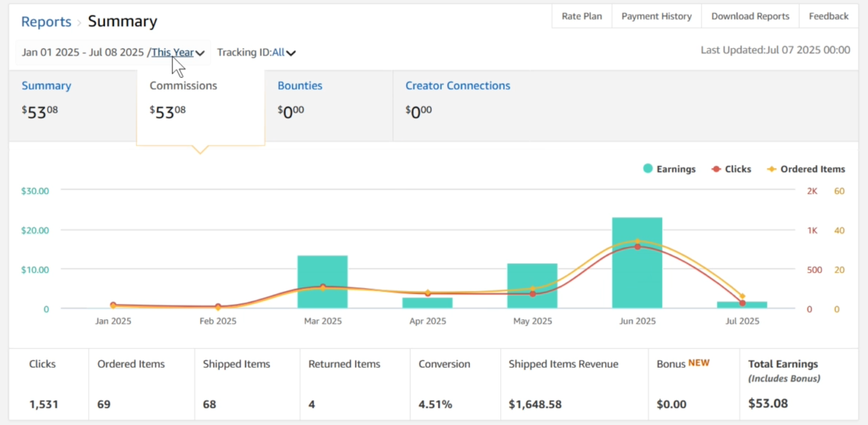This screenshot has height=425, width=868.
Task: Click the Returned Items value 4
Action: 312,404
